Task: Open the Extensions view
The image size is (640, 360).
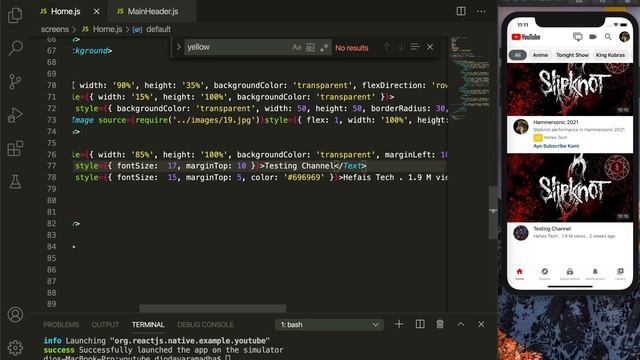Action: click(15, 149)
